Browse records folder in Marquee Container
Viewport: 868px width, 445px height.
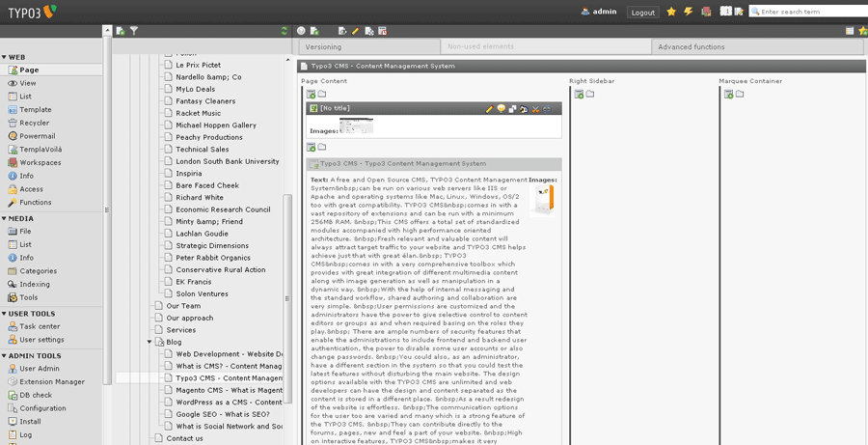(x=740, y=95)
